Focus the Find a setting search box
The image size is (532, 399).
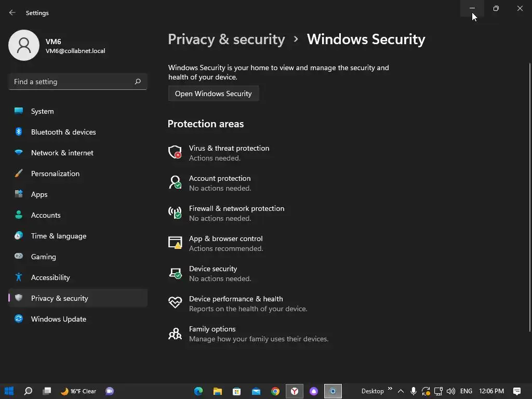tap(78, 82)
